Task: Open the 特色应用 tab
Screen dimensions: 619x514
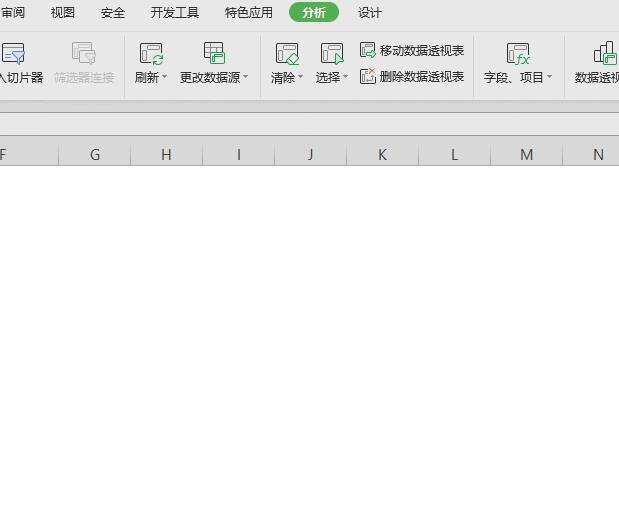Action: 249,13
